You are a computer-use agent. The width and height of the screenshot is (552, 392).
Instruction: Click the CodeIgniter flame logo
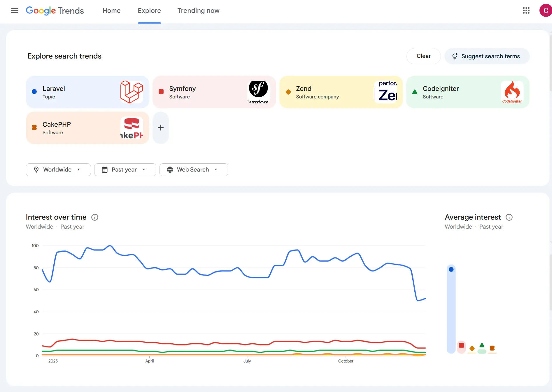click(512, 92)
